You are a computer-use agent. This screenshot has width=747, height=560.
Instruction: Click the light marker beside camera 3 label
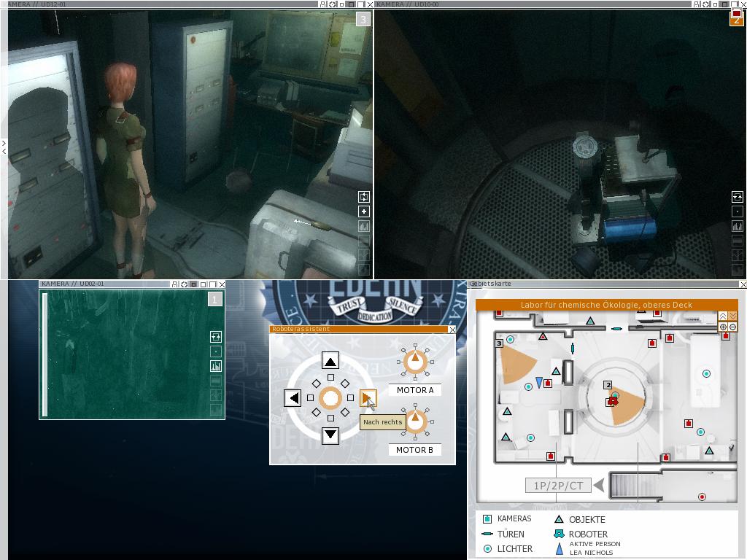coord(510,340)
